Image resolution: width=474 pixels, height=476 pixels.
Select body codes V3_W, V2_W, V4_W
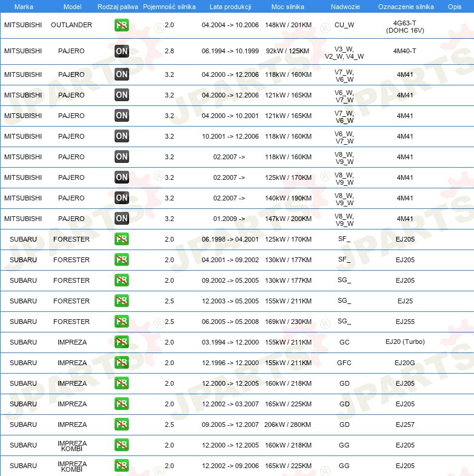point(344,53)
